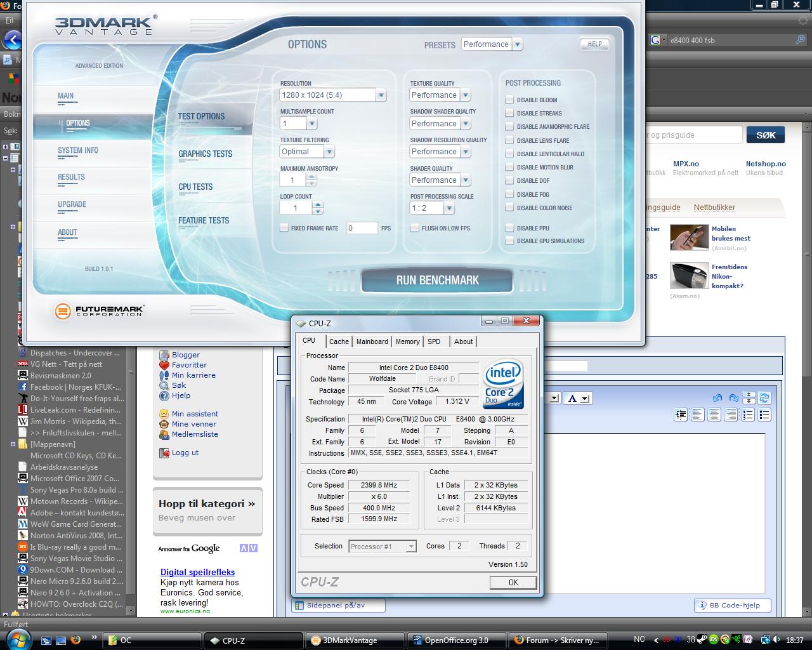Click the Google search engine icon
The image size is (812, 650).
(655, 40)
